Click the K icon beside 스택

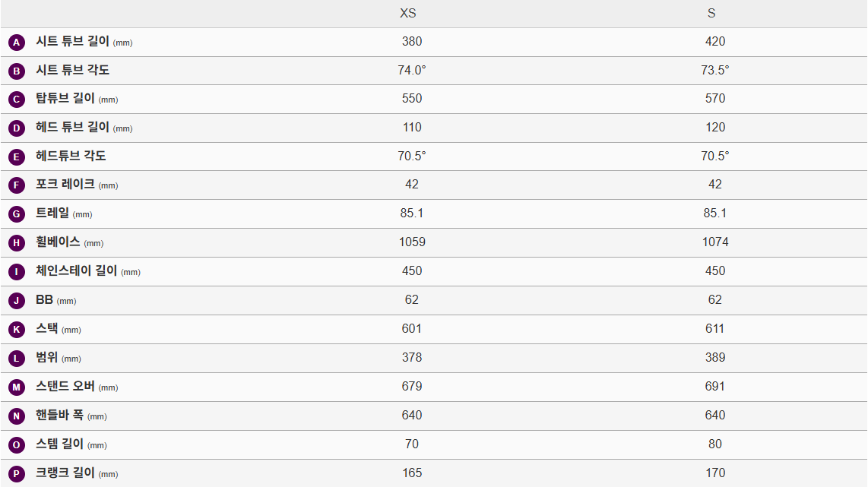[x=17, y=330]
